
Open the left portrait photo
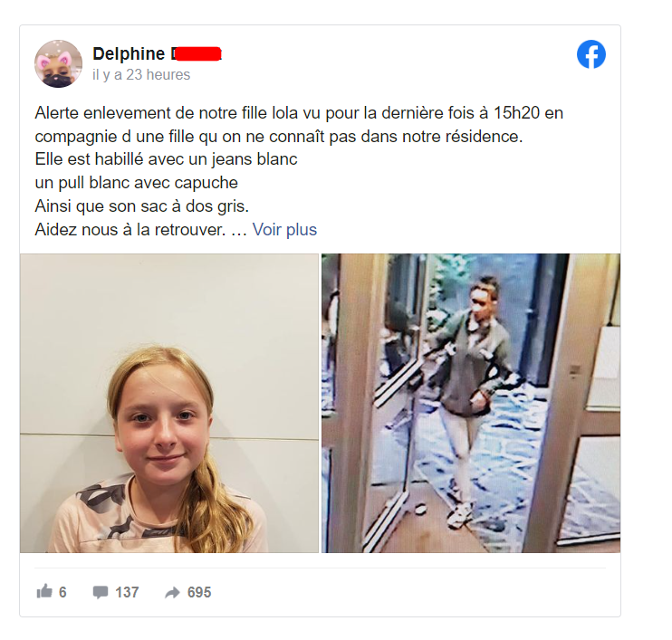tap(169, 403)
